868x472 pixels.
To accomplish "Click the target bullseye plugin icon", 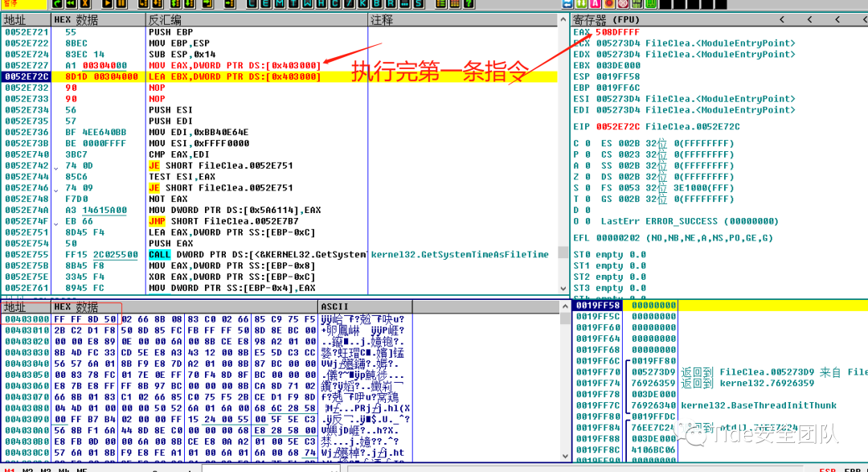I will coord(623,4).
